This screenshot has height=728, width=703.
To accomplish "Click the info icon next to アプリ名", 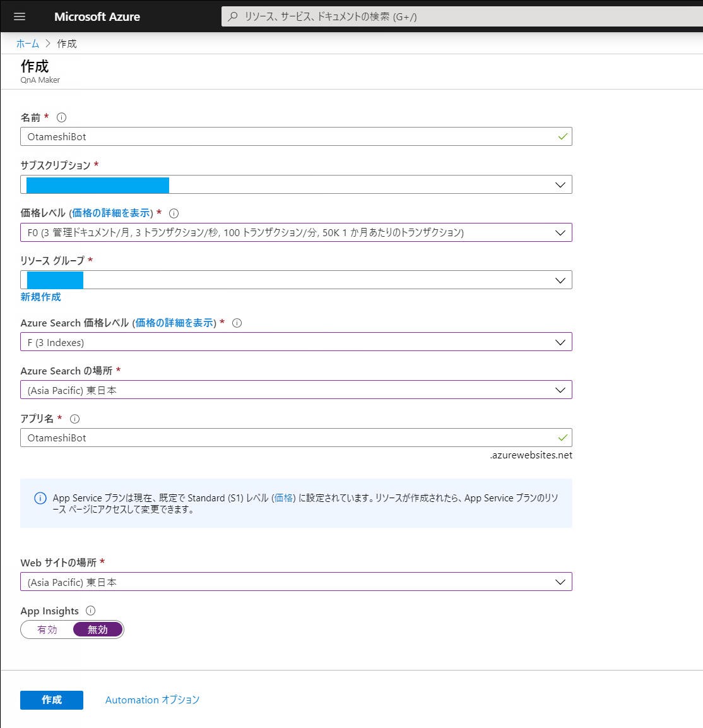I will click(x=75, y=419).
